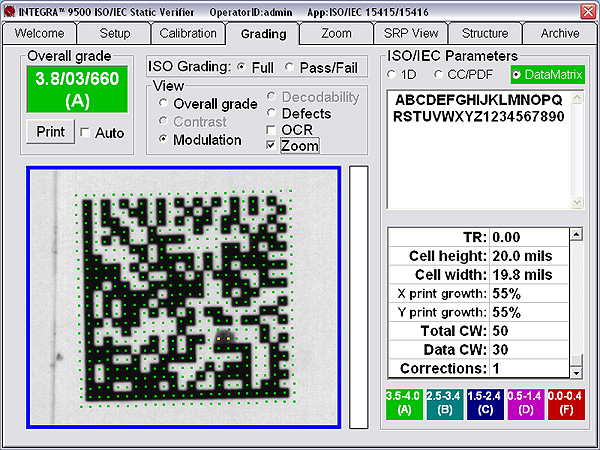Click the green overall grade display
The height and width of the screenshot is (450, 600).
tap(78, 90)
